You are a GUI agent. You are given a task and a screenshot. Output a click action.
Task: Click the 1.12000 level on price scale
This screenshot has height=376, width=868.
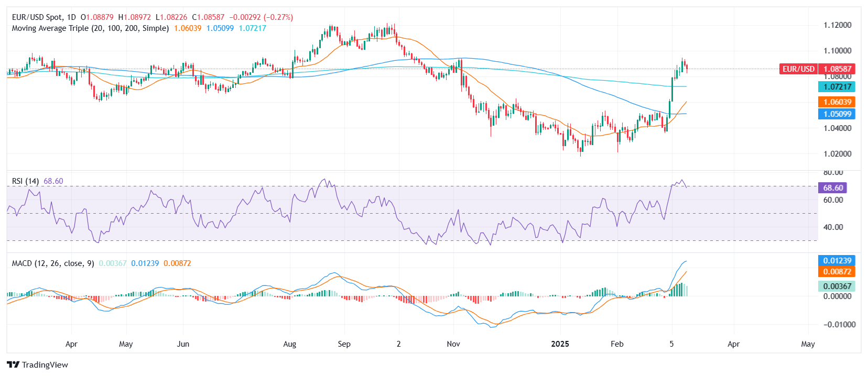(837, 25)
